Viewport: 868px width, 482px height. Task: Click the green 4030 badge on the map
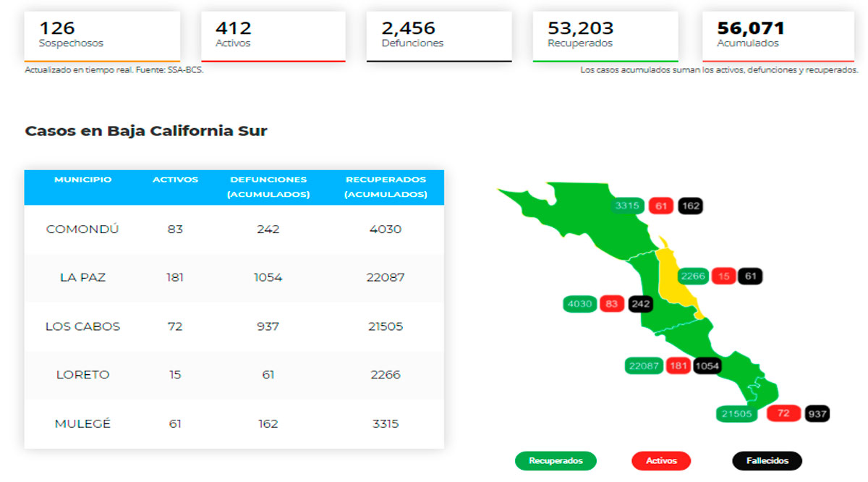579,304
